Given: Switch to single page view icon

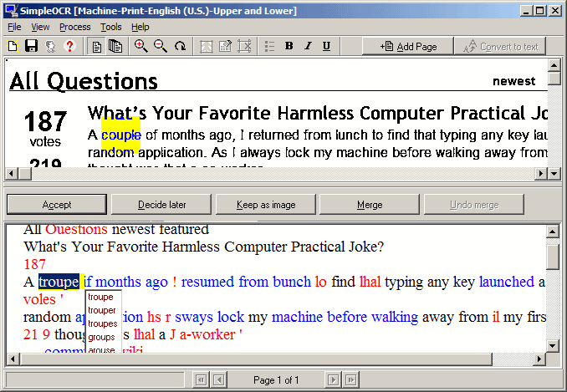Looking at the screenshot, I should pos(97,46).
